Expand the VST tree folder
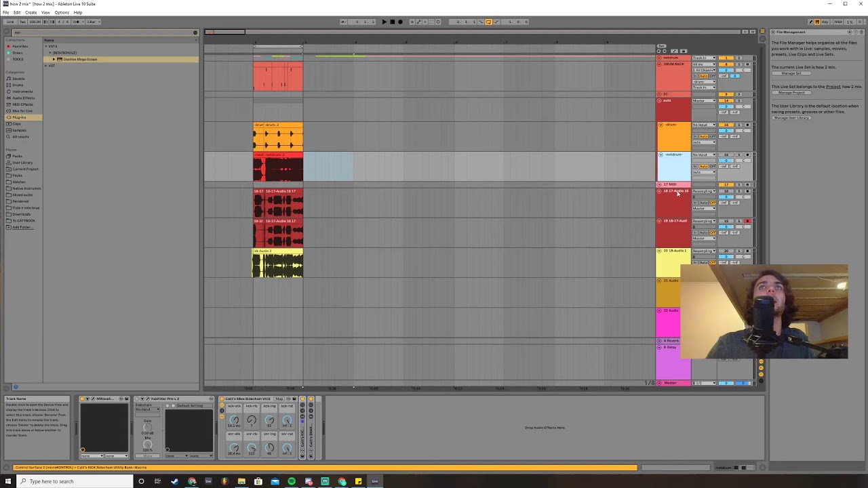868x488 pixels. point(46,66)
